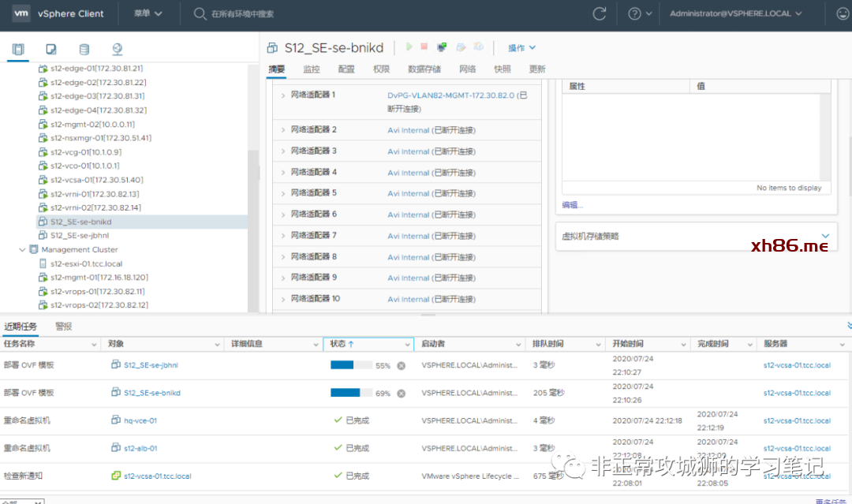Viewport: 852px width, 504px height.
Task: Open the 操作 actions dropdown
Action: click(x=521, y=48)
